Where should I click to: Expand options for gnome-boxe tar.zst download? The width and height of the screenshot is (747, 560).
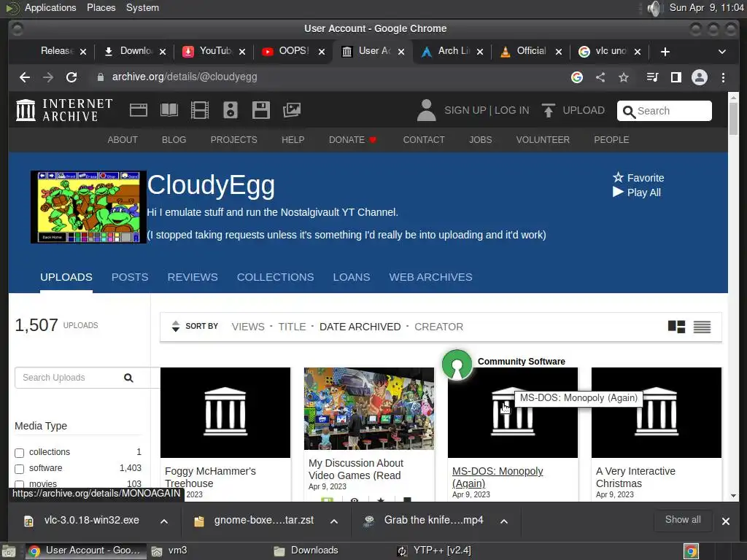tap(334, 521)
